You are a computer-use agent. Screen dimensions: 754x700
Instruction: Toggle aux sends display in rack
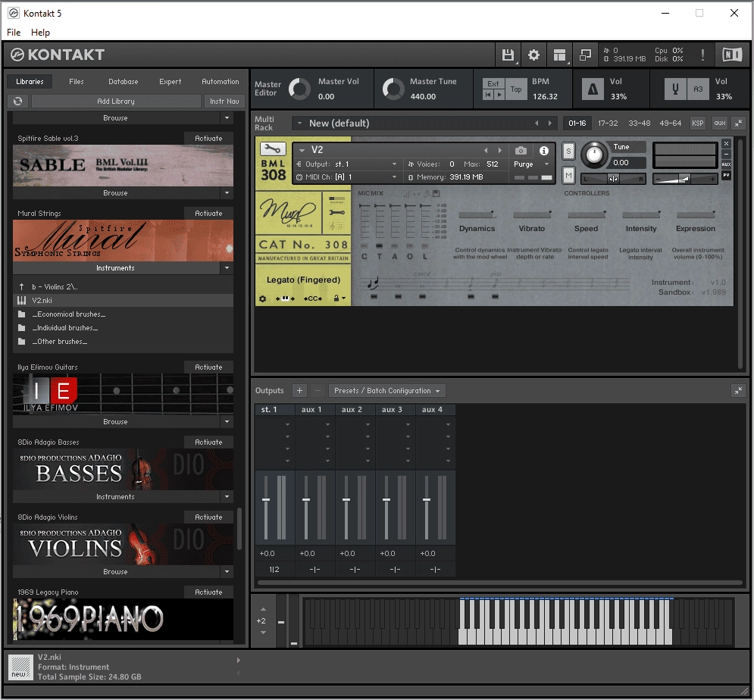tap(719, 123)
